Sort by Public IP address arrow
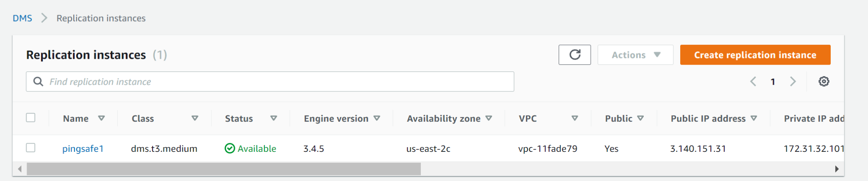Image resolution: width=868 pixels, height=181 pixels. click(x=754, y=118)
